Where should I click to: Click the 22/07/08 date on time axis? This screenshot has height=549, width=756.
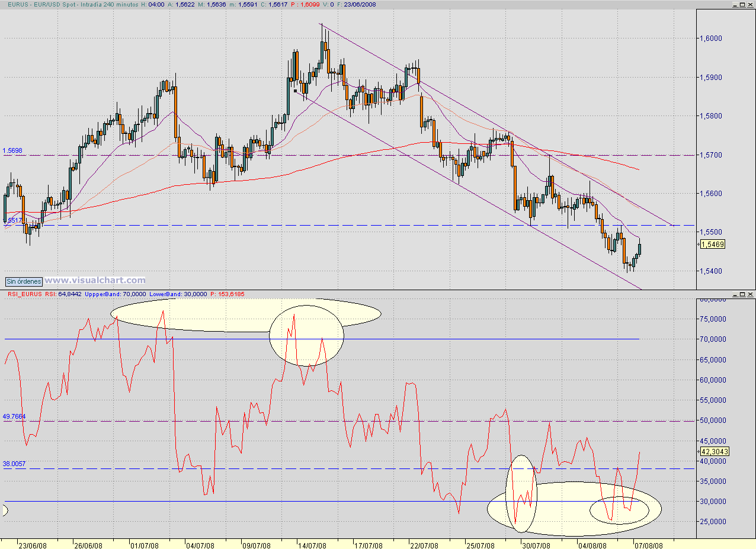(x=424, y=545)
